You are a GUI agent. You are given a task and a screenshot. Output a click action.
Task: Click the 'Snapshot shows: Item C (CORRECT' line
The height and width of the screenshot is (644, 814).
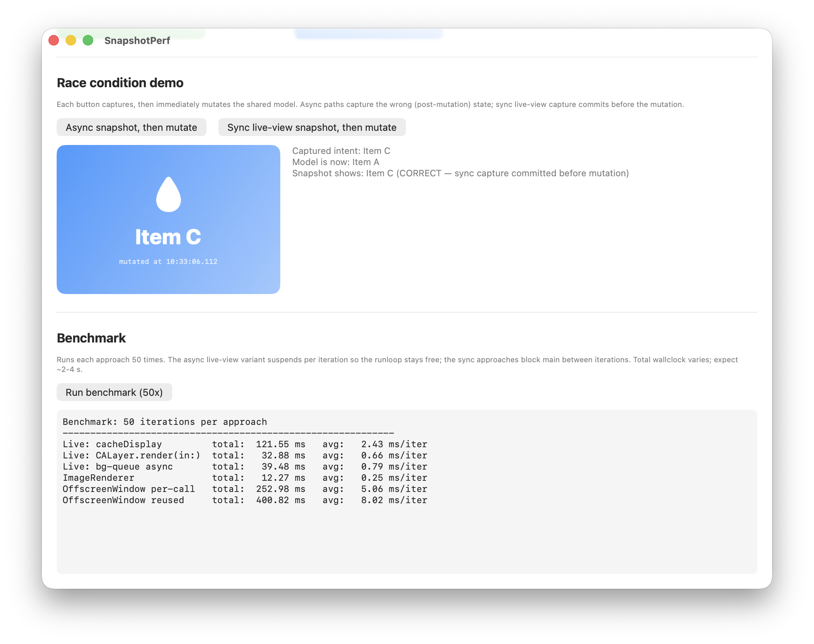[x=460, y=173]
